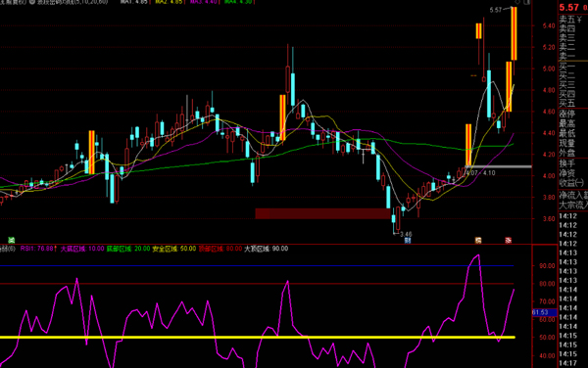Click the sub-chart indicator name at the far left
The image size is (588, 368).
pos(8,249)
